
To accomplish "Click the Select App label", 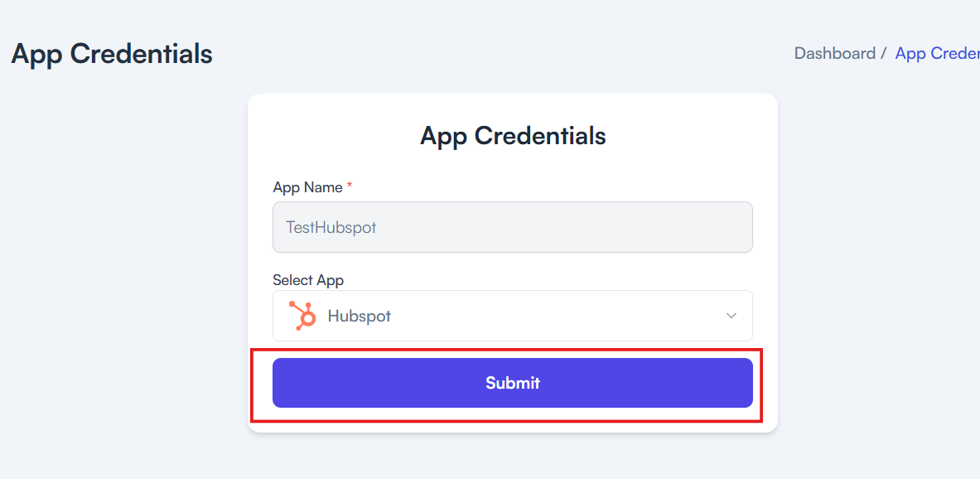I will [x=308, y=279].
